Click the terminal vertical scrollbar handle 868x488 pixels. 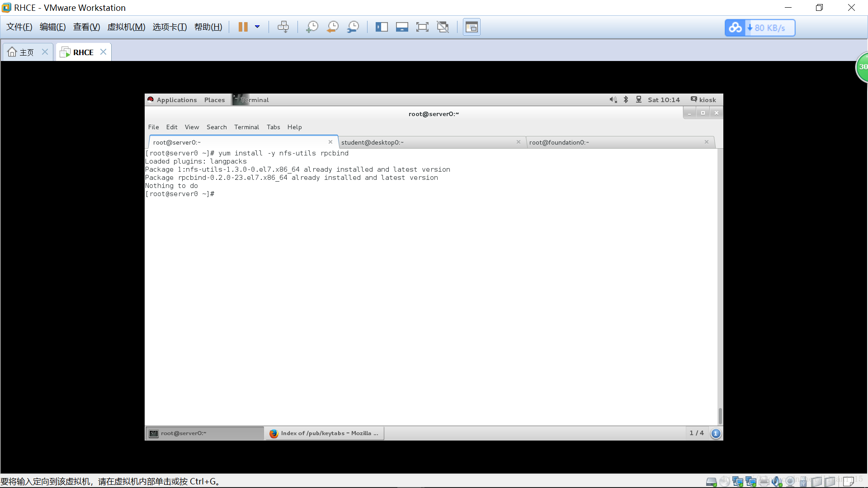pyautogui.click(x=720, y=416)
